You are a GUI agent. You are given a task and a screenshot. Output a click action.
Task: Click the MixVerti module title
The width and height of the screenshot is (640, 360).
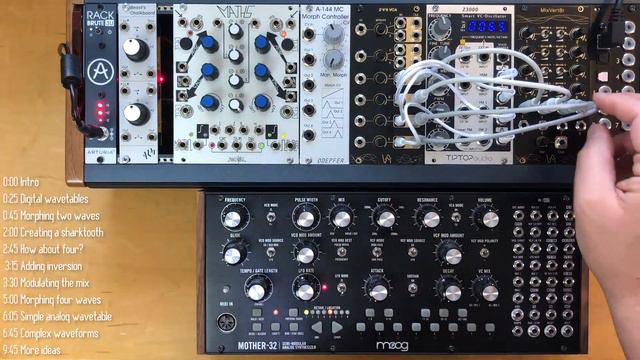pos(552,10)
